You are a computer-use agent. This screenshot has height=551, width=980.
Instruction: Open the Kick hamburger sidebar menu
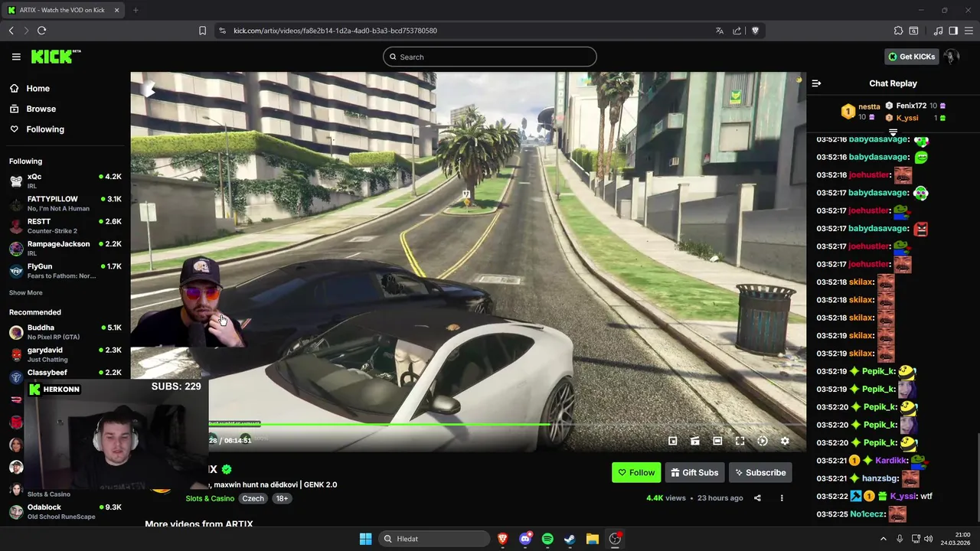point(16,57)
